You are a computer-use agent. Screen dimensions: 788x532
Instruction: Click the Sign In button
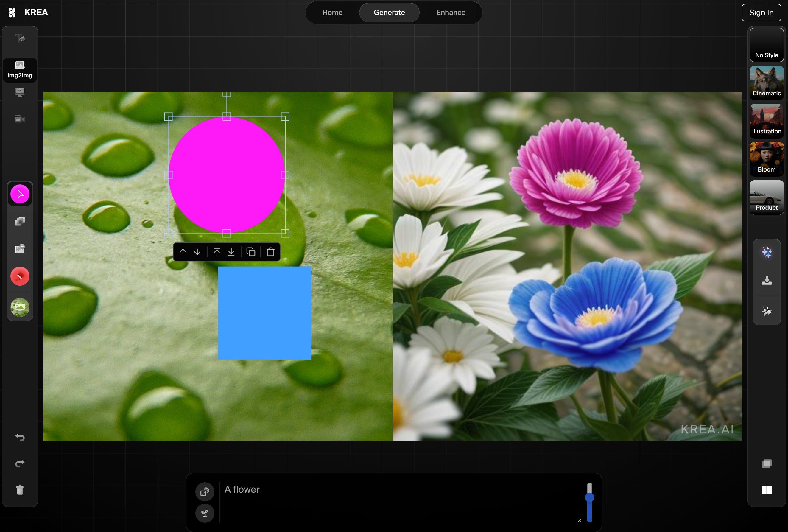761,13
